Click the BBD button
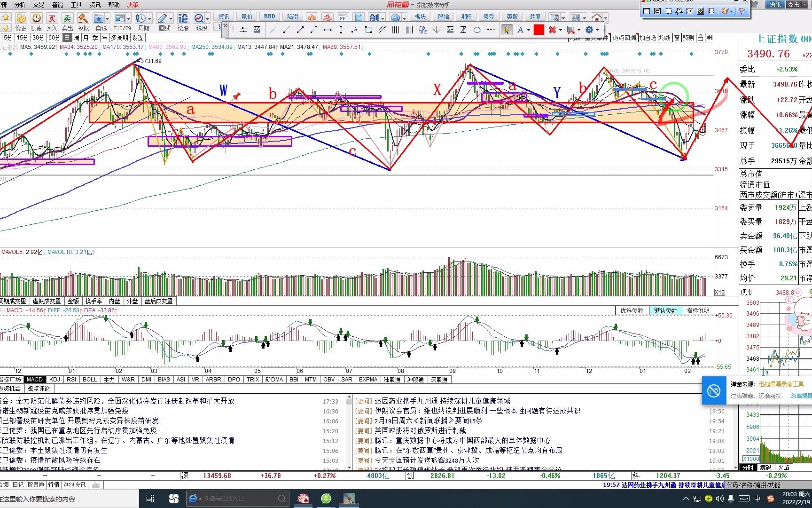The width and height of the screenshot is (812, 508). [270, 16]
